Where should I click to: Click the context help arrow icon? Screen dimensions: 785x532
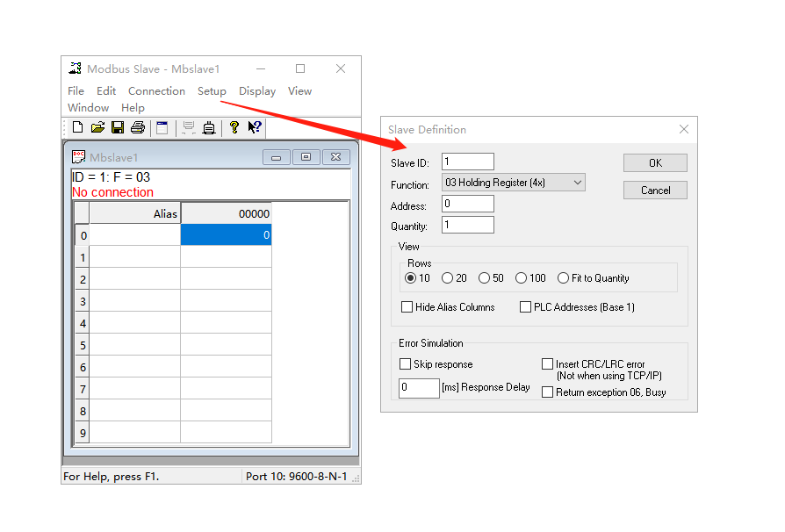click(254, 127)
